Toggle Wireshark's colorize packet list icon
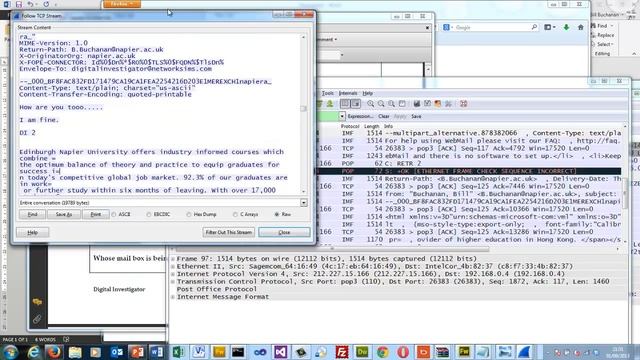Image resolution: width=640 pixels, height=360 pixels. tap(345, 104)
